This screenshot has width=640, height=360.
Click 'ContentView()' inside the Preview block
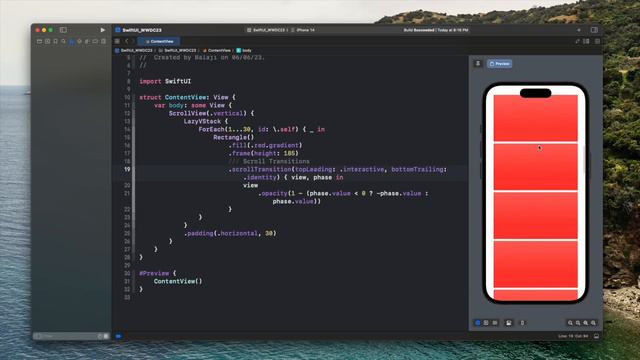tap(178, 281)
